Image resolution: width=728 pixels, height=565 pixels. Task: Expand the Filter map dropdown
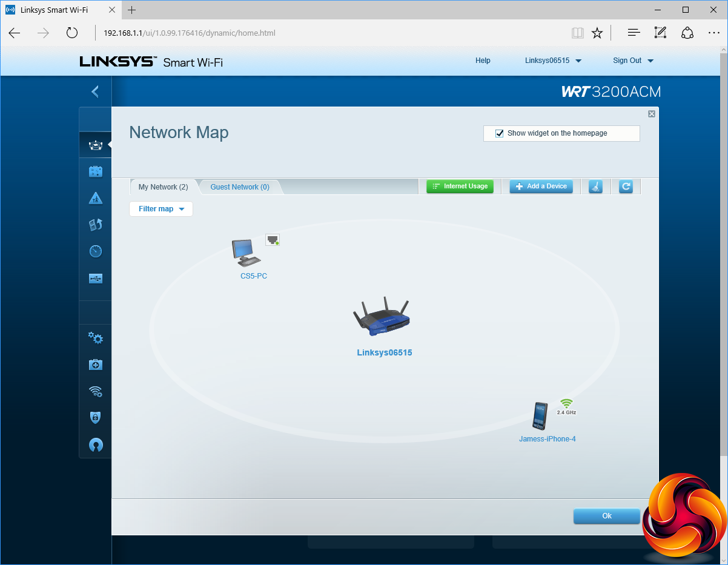tap(161, 209)
